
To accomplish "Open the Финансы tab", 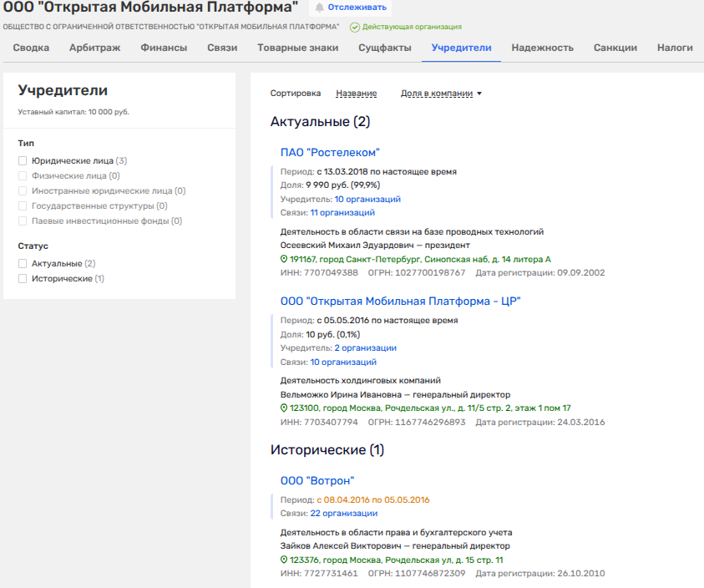I will (x=164, y=48).
